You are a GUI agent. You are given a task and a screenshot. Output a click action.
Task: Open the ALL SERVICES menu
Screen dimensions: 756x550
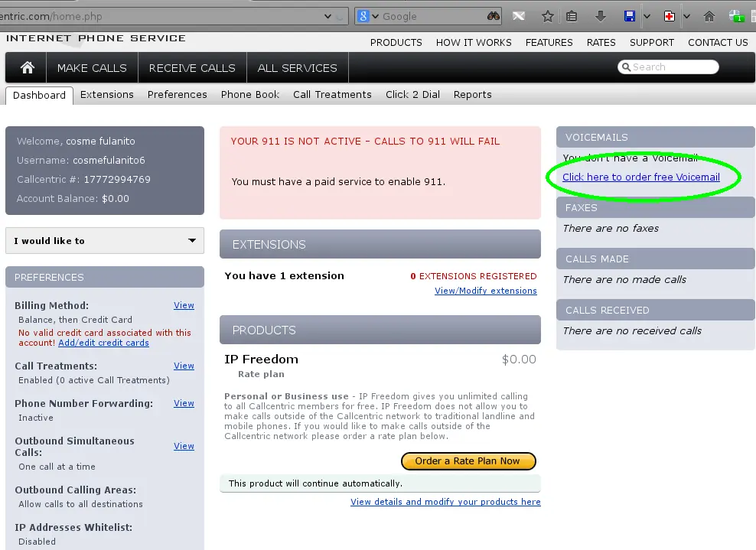[297, 68]
